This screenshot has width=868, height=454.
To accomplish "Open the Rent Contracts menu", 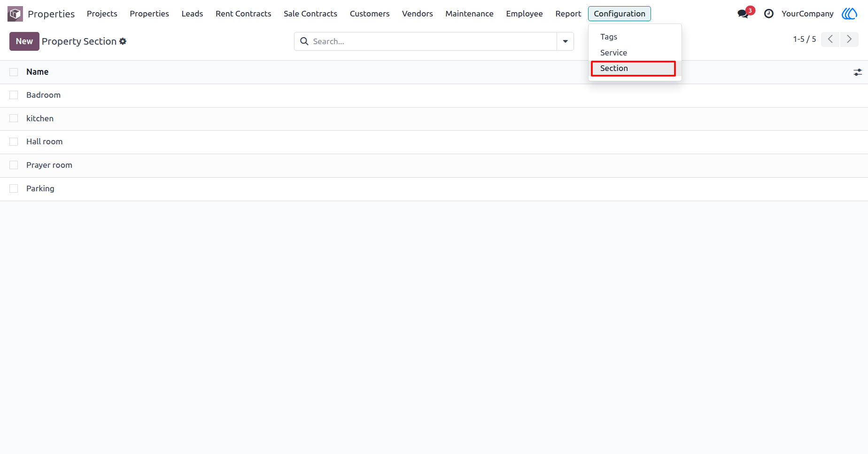I will tap(243, 14).
